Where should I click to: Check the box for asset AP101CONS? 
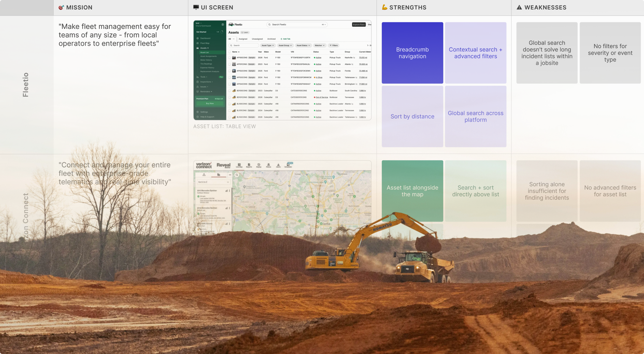(x=230, y=64)
